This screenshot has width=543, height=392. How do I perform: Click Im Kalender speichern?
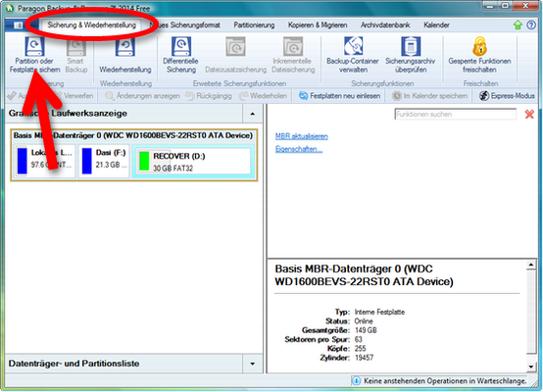pos(429,96)
